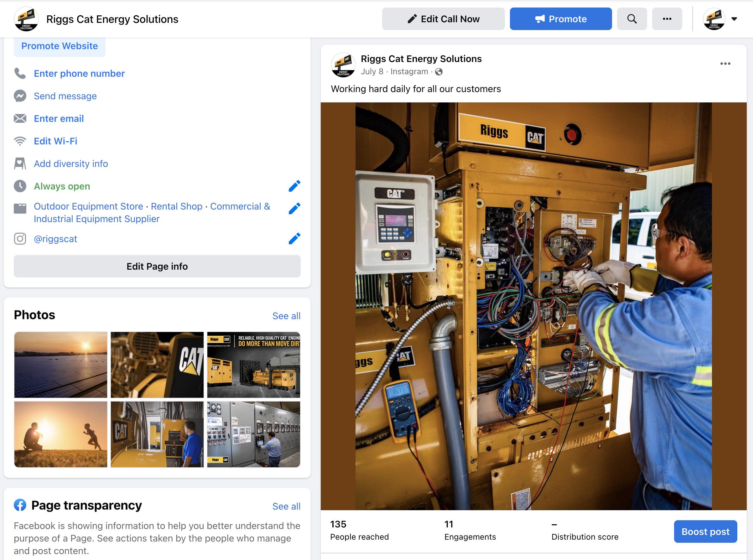Image resolution: width=753 pixels, height=560 pixels.
Task: Expand the account dropdown arrow
Action: (734, 19)
